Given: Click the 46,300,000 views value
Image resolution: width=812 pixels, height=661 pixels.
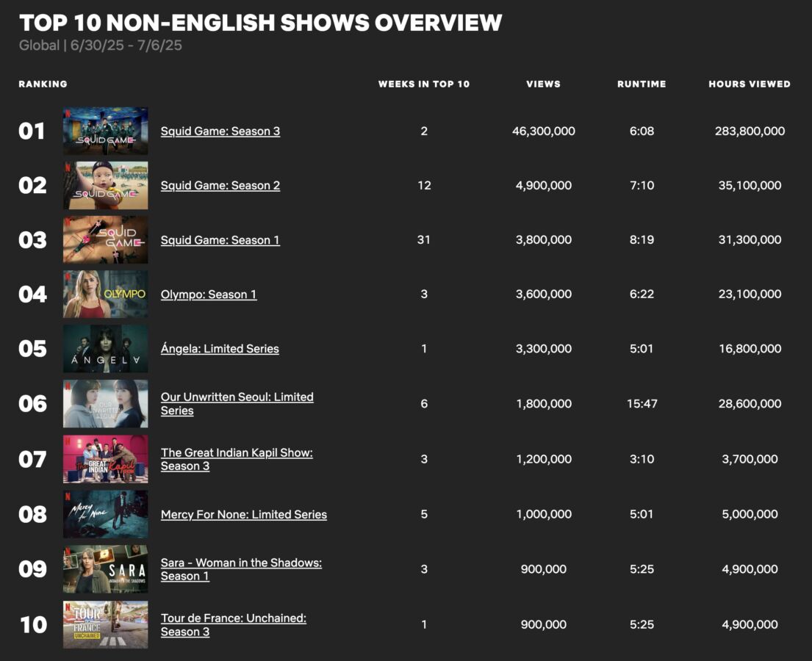Looking at the screenshot, I should click(x=544, y=131).
